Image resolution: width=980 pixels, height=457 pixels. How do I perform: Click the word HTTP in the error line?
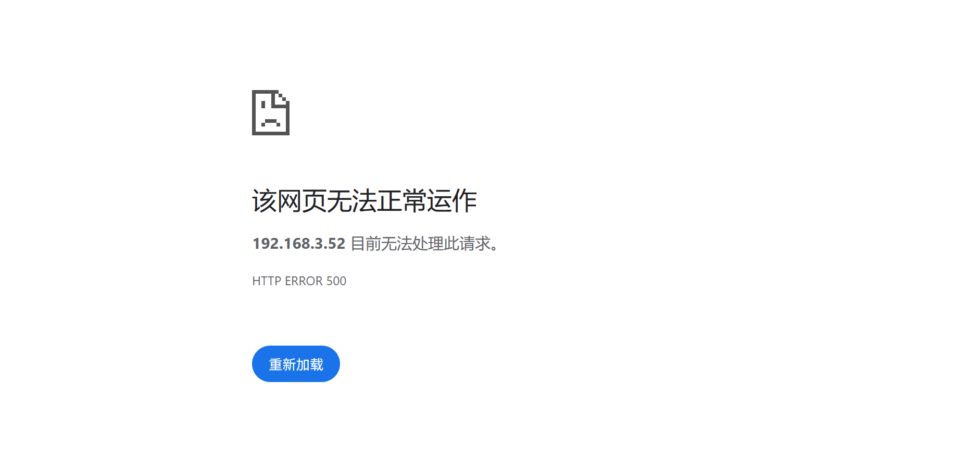coord(267,281)
